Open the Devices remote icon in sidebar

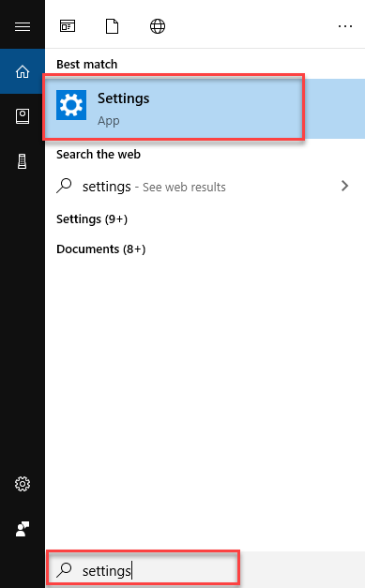(23, 161)
